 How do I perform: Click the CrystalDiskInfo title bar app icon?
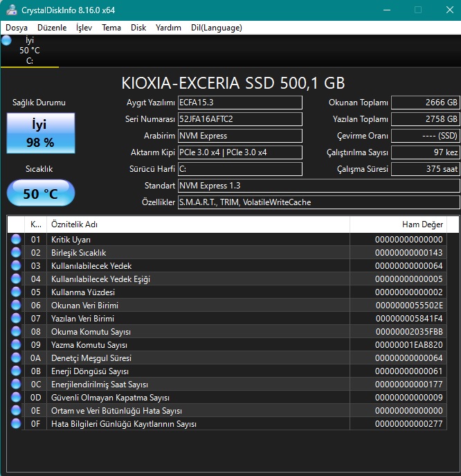(x=12, y=10)
